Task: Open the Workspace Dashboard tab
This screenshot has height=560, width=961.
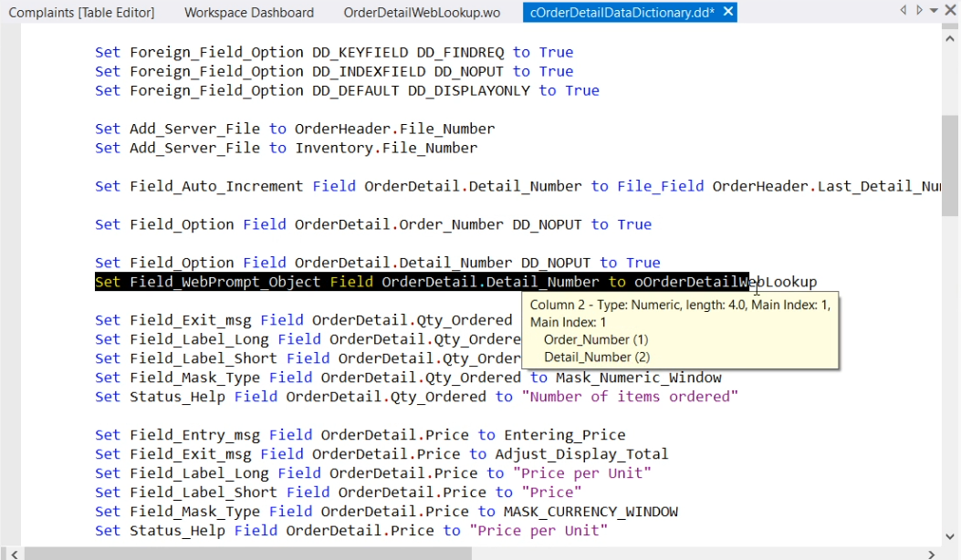Action: 248,12
